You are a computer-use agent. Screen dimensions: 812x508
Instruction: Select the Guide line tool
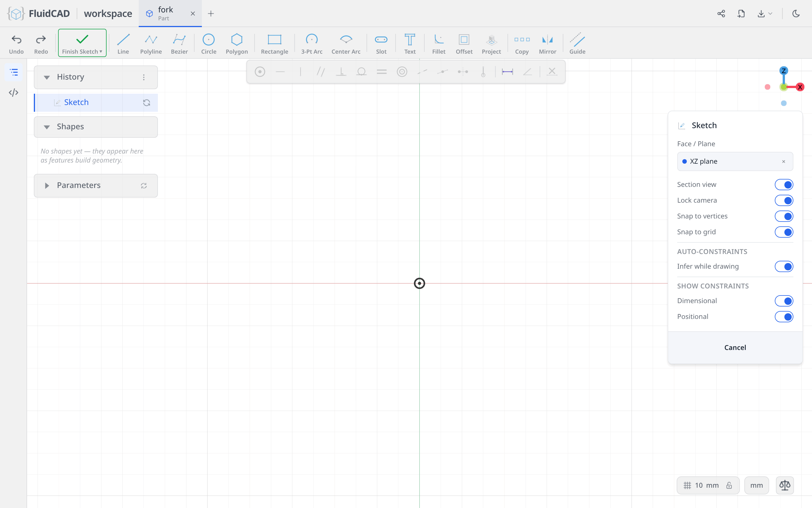(x=577, y=44)
